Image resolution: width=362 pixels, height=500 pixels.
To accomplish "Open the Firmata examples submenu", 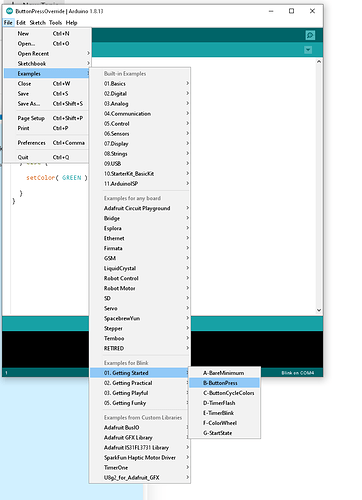I will coord(140,248).
